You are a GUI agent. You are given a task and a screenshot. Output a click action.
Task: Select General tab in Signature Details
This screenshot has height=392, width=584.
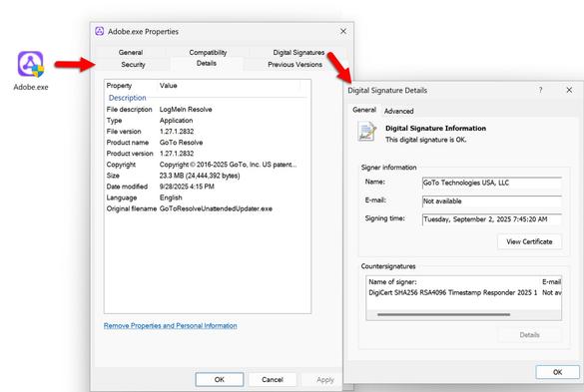[364, 110]
